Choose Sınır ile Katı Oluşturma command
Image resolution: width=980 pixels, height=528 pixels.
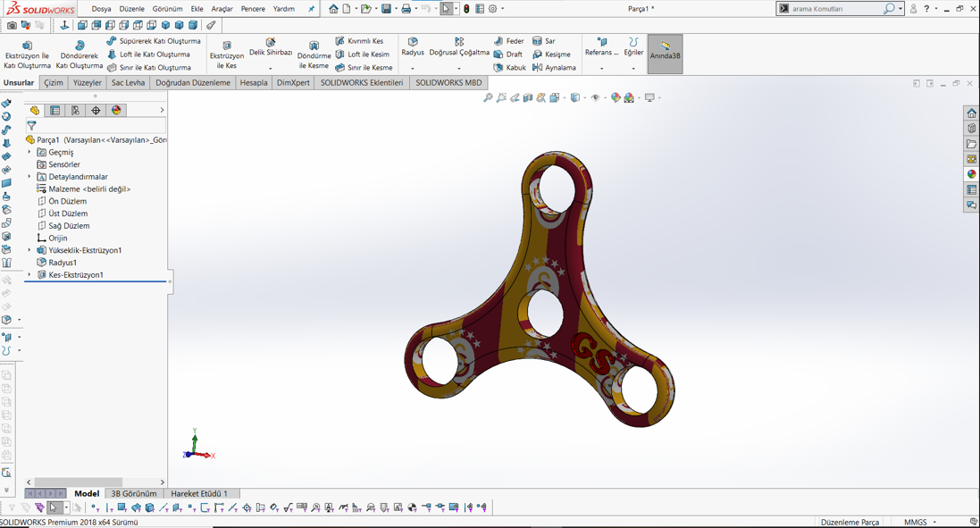point(149,68)
